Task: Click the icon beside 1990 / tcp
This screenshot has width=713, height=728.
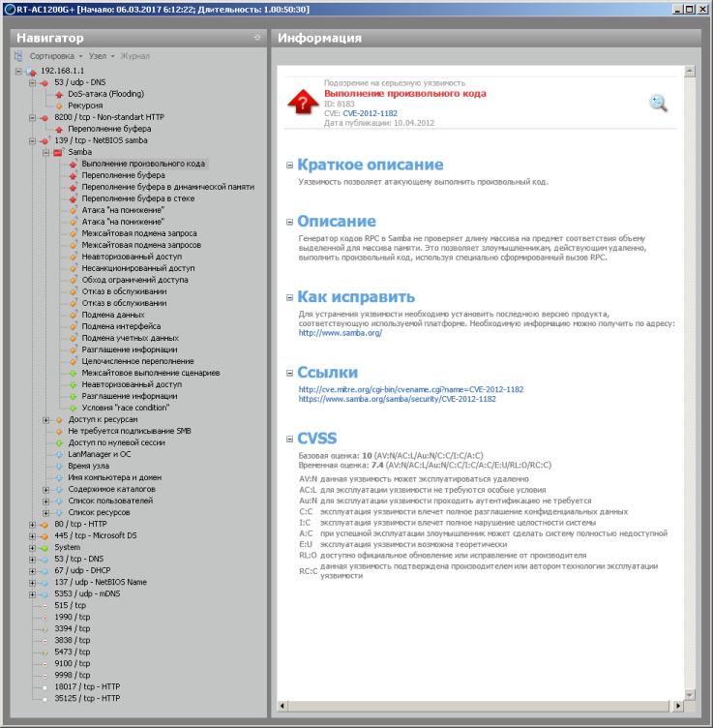Action: pos(45,618)
